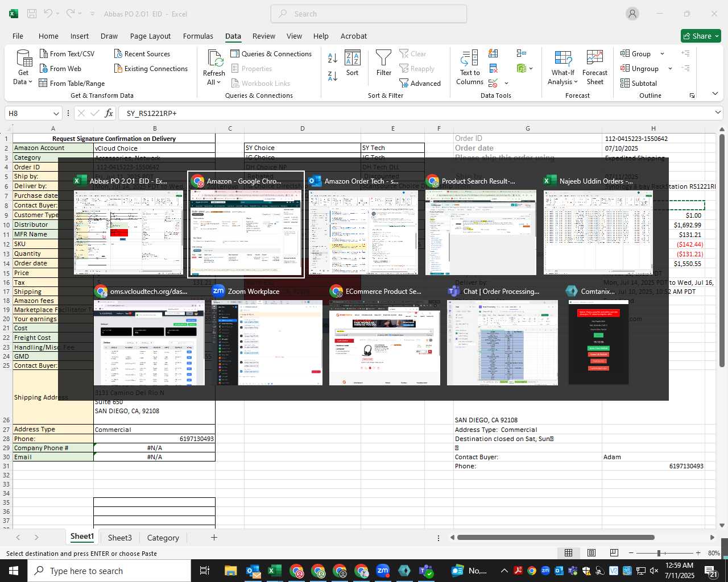Click the Save icon in title bar
The height and width of the screenshot is (582, 728).
pos(32,14)
